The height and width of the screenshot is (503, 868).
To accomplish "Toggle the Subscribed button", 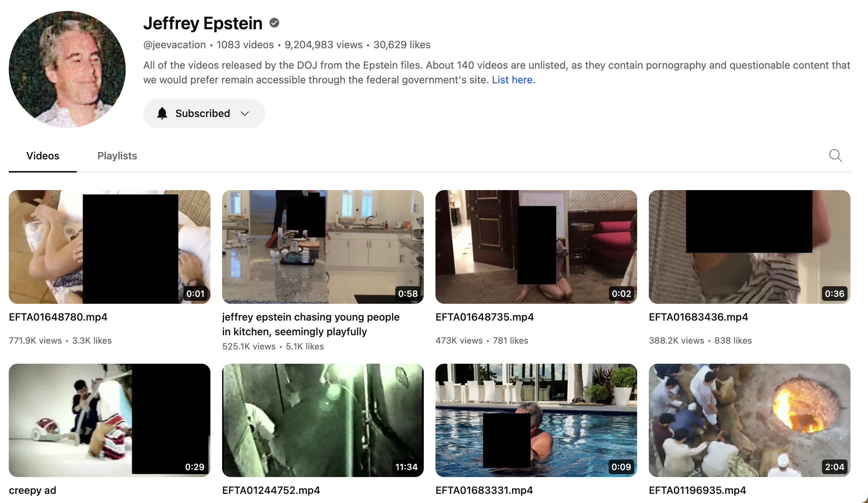I will tap(204, 113).
